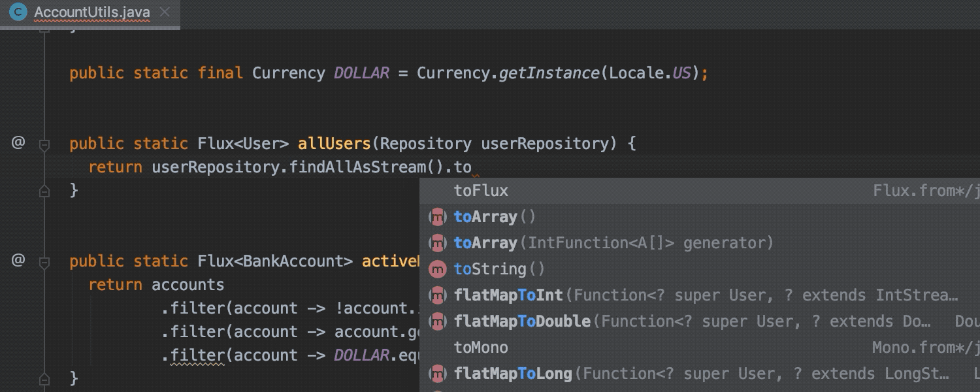980x392 pixels.
Task: Click method icon next to flatMapToLong
Action: coord(436,374)
